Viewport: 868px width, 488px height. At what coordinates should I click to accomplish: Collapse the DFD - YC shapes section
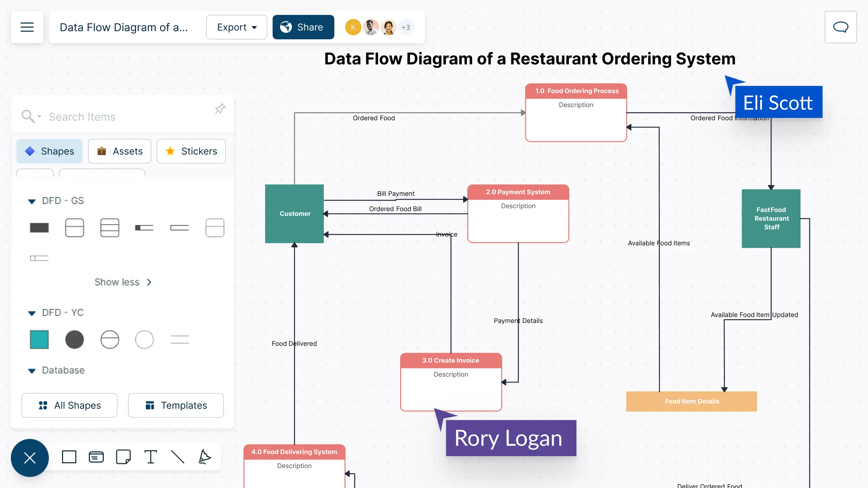click(x=32, y=312)
